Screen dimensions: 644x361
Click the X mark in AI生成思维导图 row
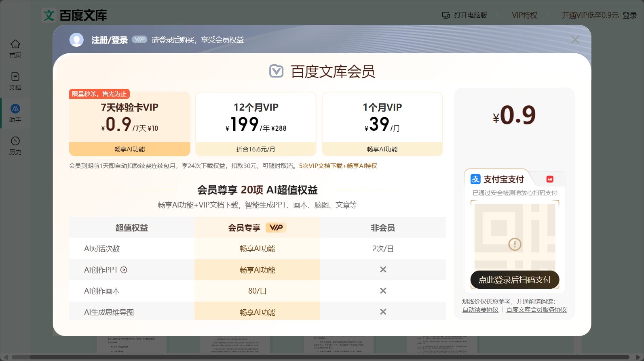[383, 312]
